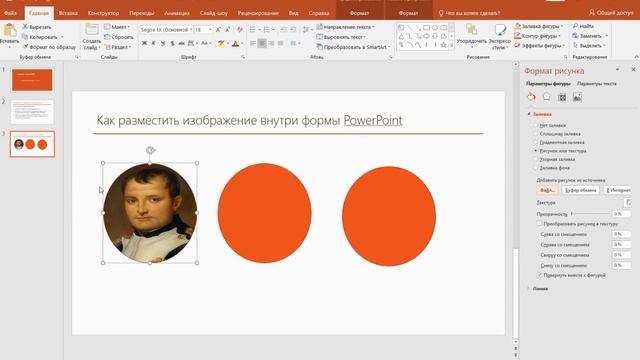The image size is (640, 360).
Task: Open Picture tab in Format pane
Action: click(x=577, y=97)
